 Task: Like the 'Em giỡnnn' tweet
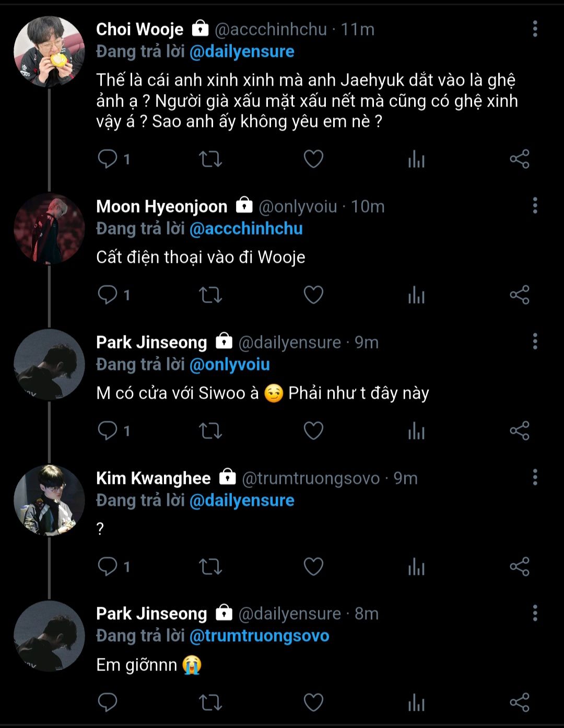(x=313, y=702)
